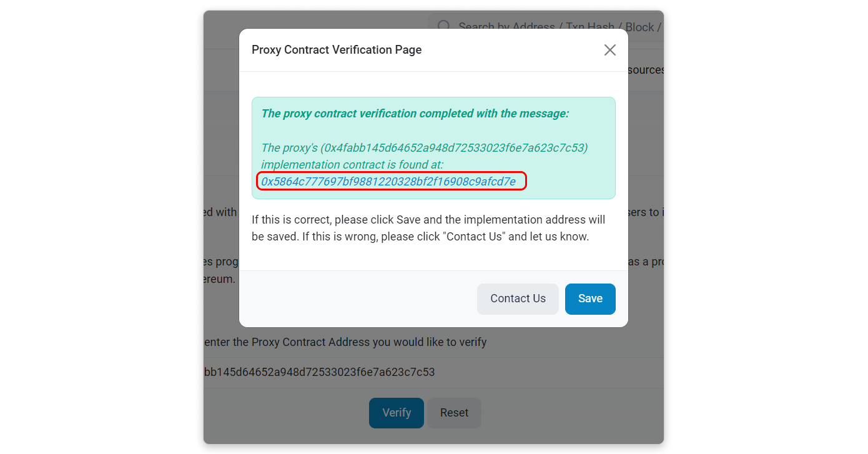Click the dimmed Verify button

pyautogui.click(x=397, y=413)
